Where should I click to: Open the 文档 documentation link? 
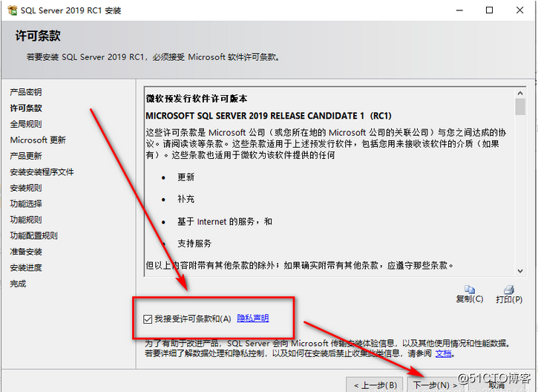click(443, 353)
